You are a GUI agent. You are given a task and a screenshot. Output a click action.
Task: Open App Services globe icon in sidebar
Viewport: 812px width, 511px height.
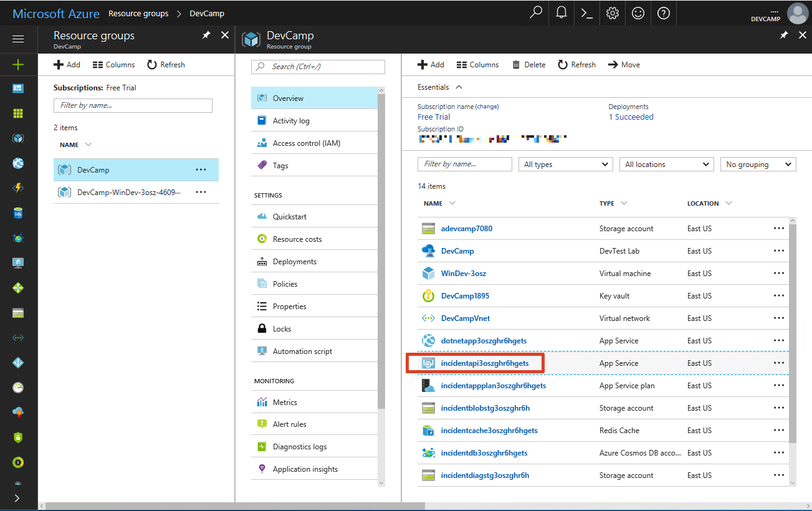pos(18,163)
